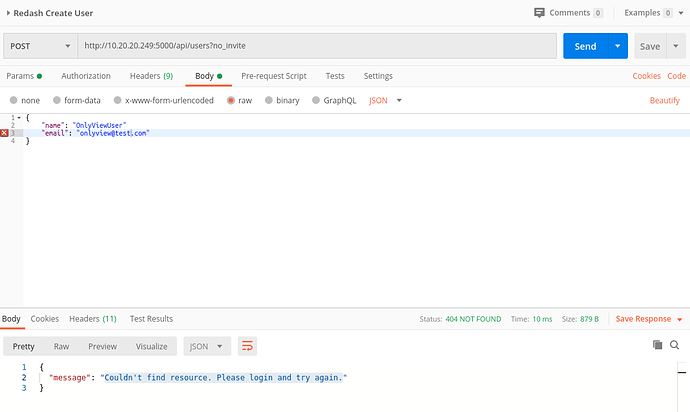Switch to the response Headers (11) tab
The width and height of the screenshot is (690, 412).
[93, 319]
